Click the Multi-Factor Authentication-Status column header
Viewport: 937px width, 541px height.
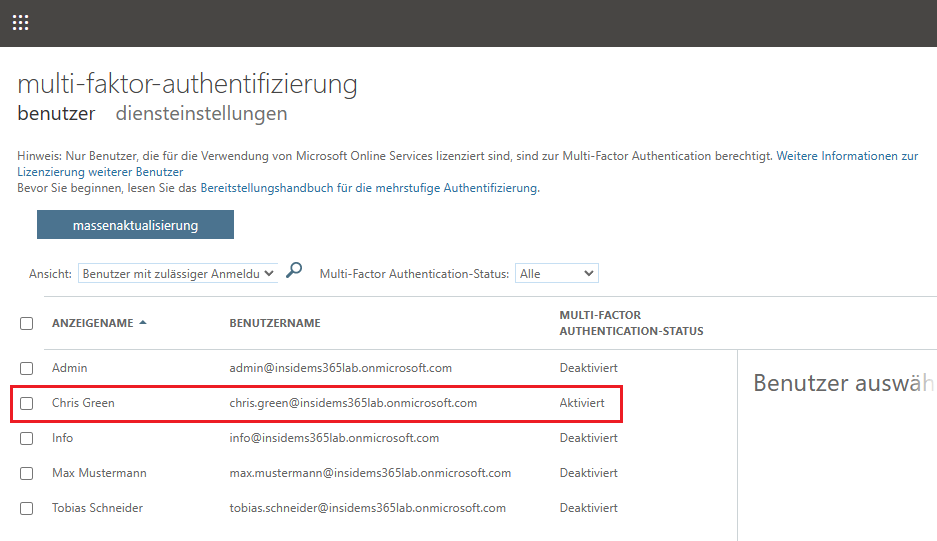point(631,323)
